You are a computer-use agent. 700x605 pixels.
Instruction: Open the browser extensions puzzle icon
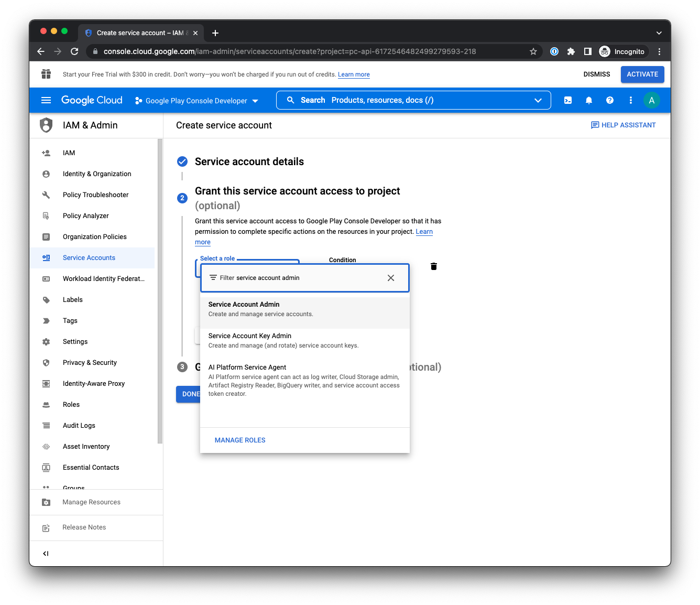coord(571,51)
